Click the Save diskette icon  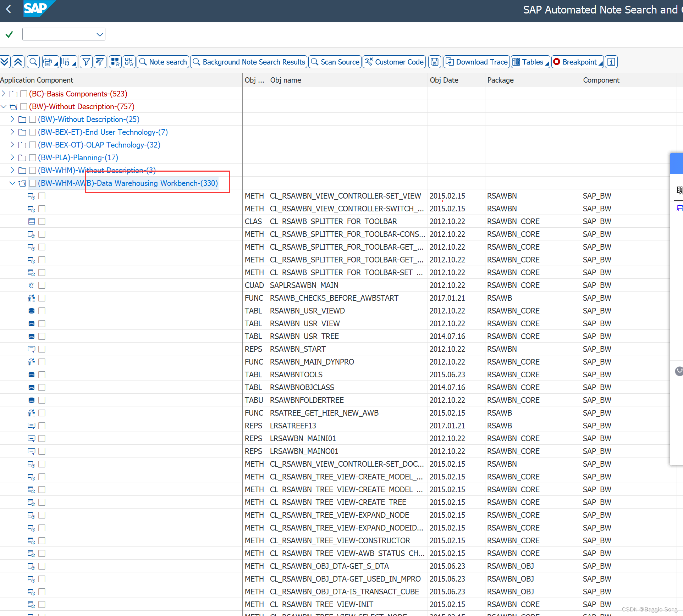coord(435,62)
